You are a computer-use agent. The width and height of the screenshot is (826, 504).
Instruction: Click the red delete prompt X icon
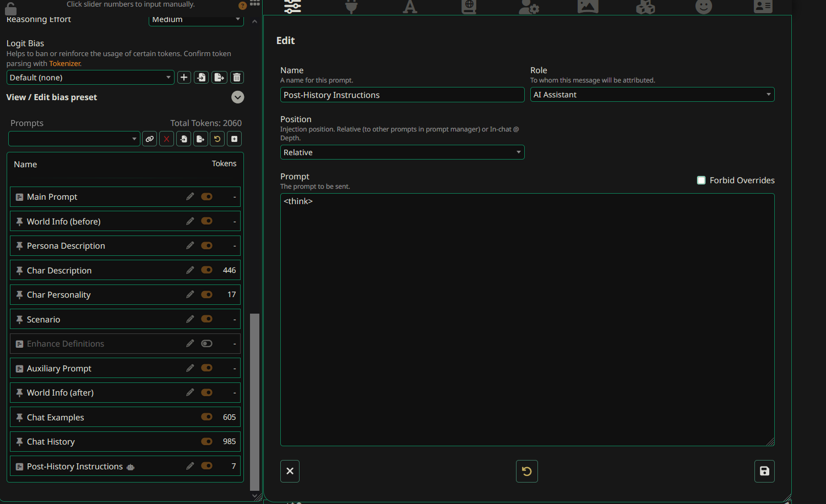tap(166, 139)
